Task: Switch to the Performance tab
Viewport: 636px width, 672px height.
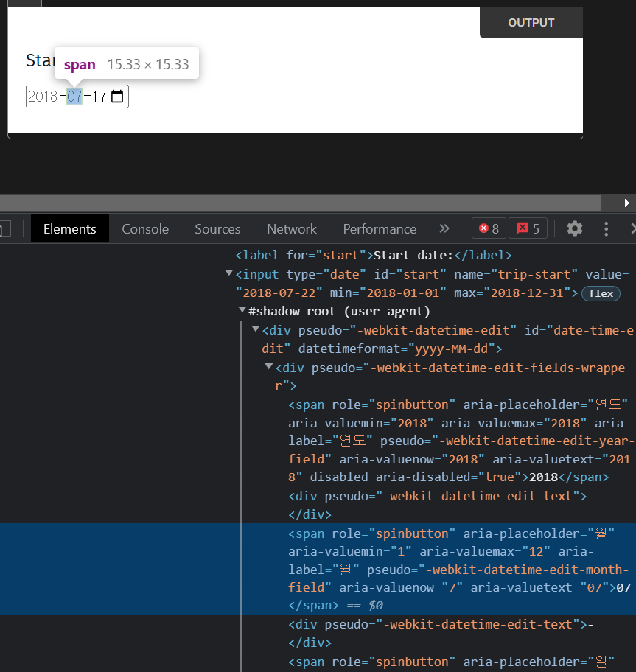Action: tap(380, 229)
